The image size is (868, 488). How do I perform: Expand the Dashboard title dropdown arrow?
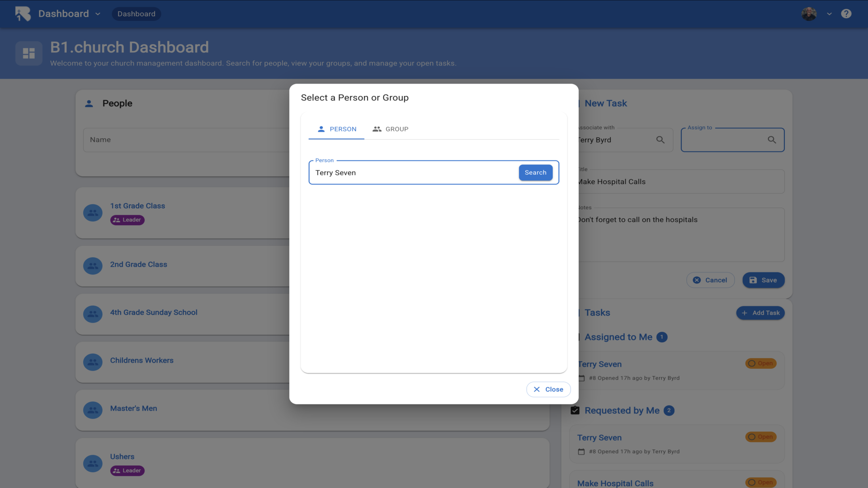coord(98,14)
